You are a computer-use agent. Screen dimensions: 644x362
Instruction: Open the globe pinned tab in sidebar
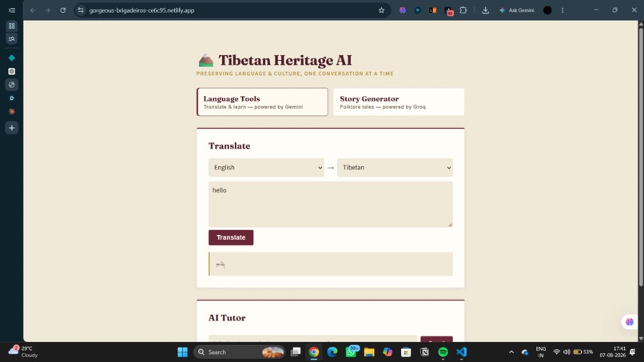[x=11, y=85]
